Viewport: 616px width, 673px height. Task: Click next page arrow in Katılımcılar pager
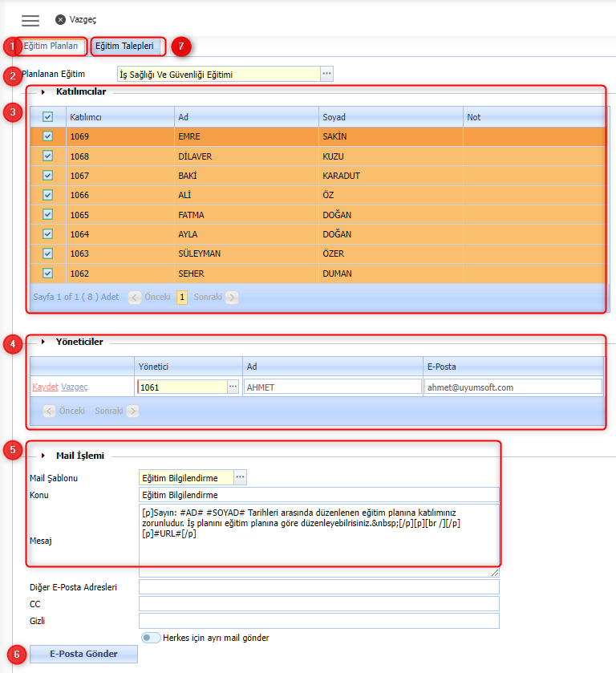click(232, 297)
